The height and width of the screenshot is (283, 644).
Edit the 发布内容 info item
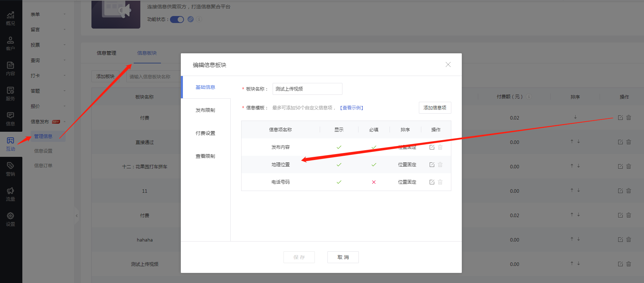click(432, 147)
